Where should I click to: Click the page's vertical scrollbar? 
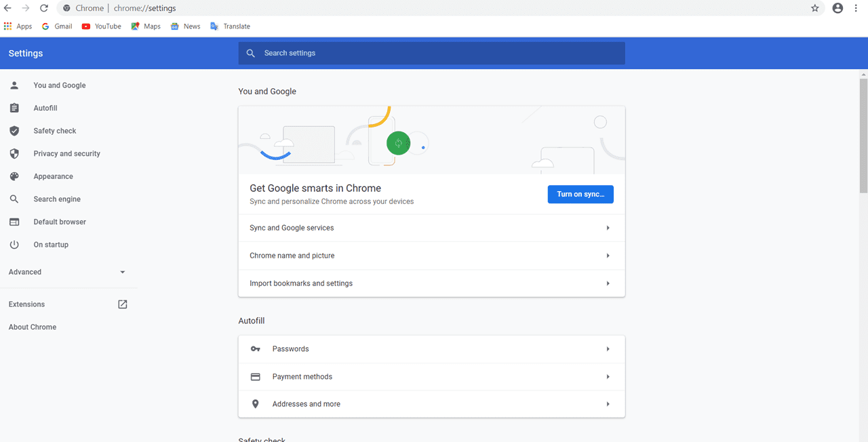pos(863,136)
